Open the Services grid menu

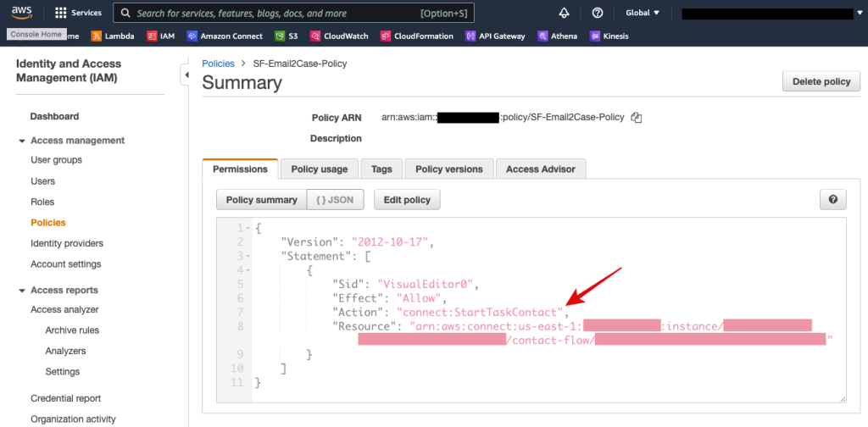[79, 13]
